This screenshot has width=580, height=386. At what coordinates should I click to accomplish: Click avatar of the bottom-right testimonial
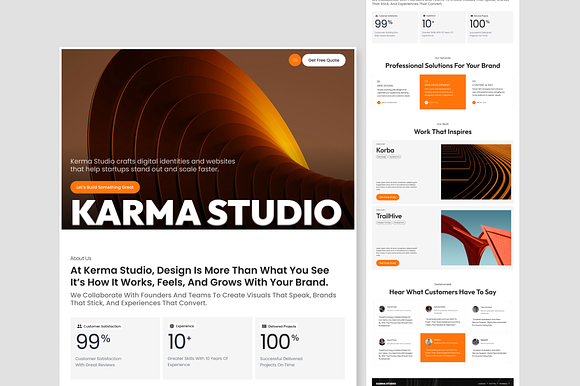click(x=476, y=342)
